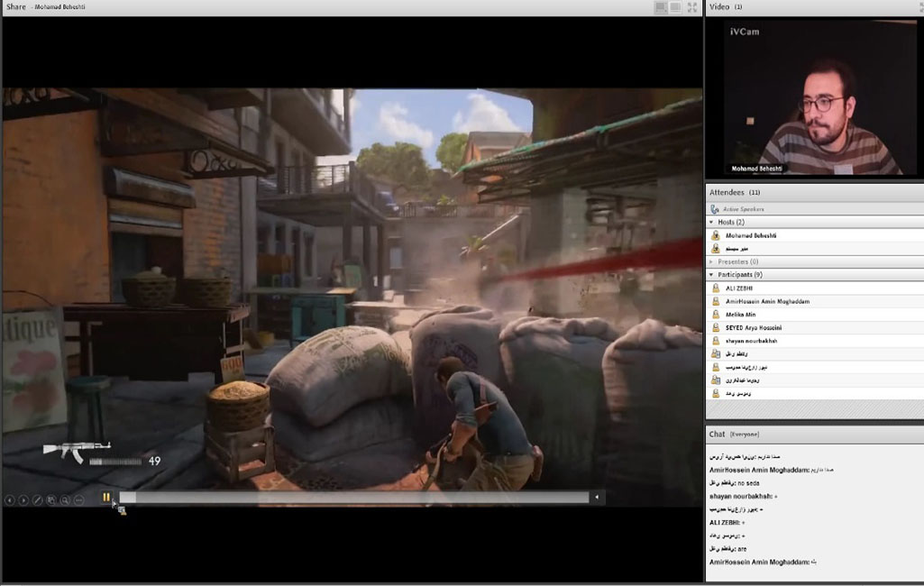Collapse the Participants (9) group
This screenshot has height=586, width=924.
(x=711, y=275)
